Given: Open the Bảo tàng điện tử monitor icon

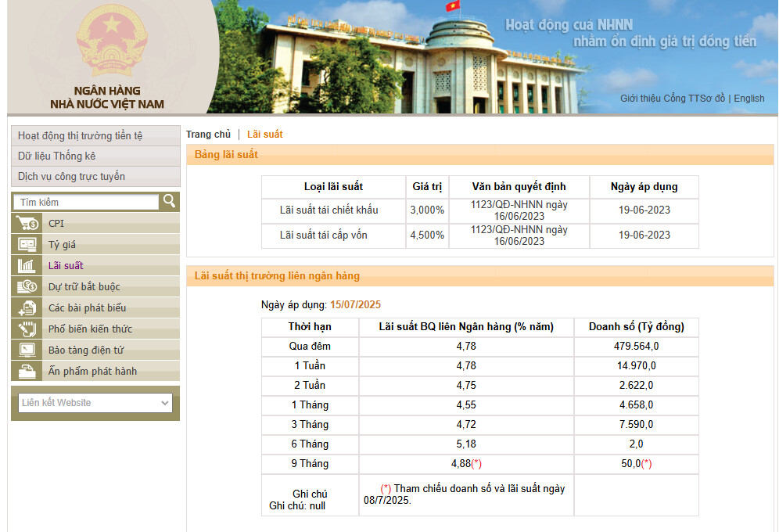Looking at the screenshot, I should pos(27,350).
